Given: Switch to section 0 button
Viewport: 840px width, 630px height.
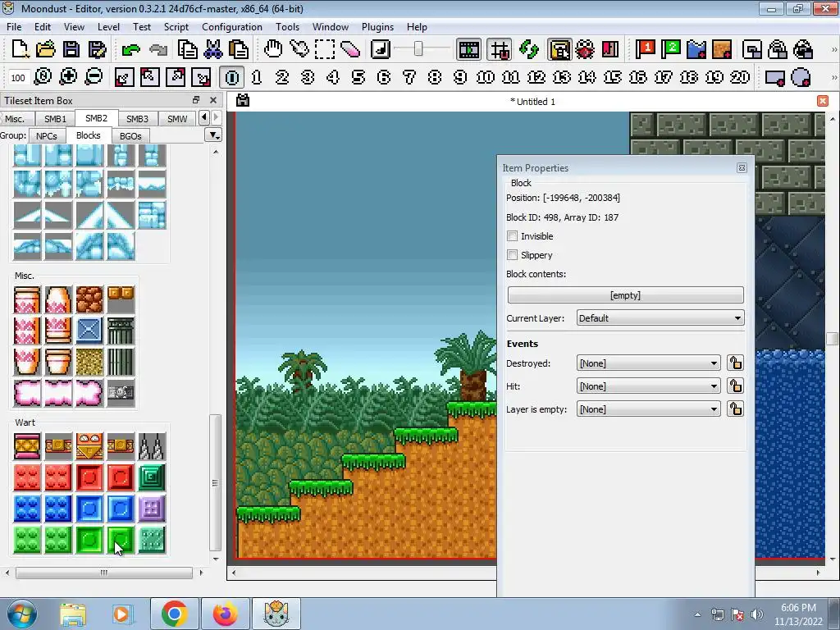Looking at the screenshot, I should [231, 77].
